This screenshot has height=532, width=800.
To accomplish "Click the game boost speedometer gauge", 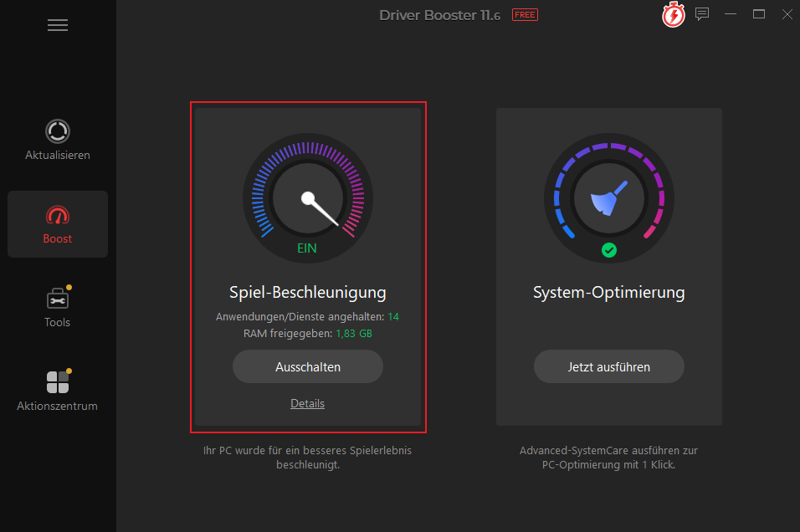I will [308, 198].
